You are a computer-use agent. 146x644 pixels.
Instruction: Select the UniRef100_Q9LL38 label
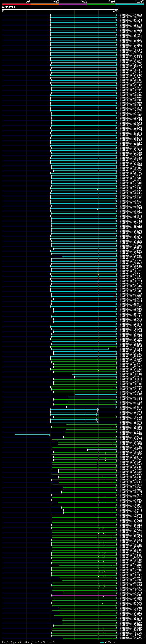point(131,32)
